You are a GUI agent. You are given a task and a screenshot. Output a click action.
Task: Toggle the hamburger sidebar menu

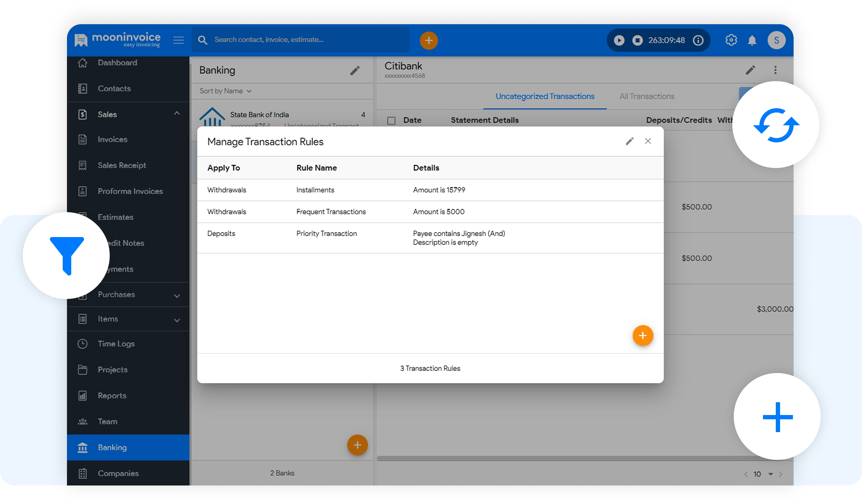click(178, 40)
